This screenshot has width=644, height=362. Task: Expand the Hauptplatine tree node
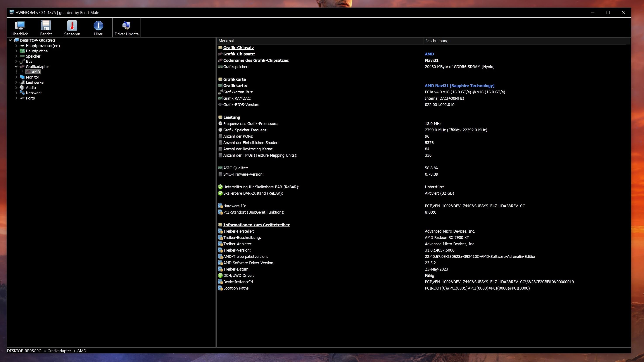(x=16, y=51)
